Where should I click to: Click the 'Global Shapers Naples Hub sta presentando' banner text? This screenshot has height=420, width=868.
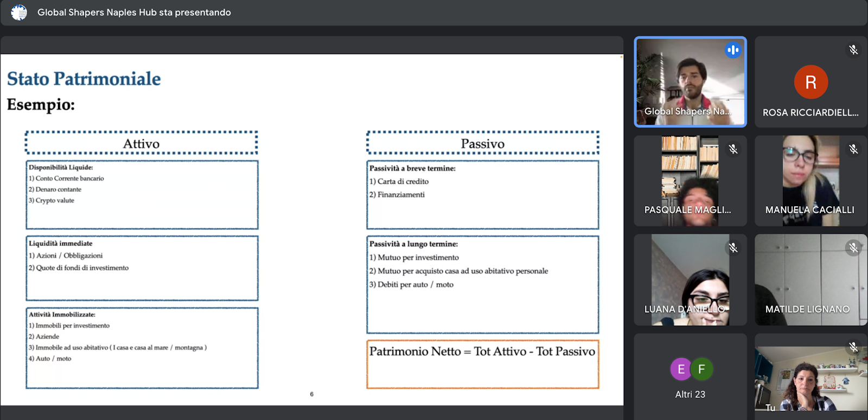pos(134,12)
